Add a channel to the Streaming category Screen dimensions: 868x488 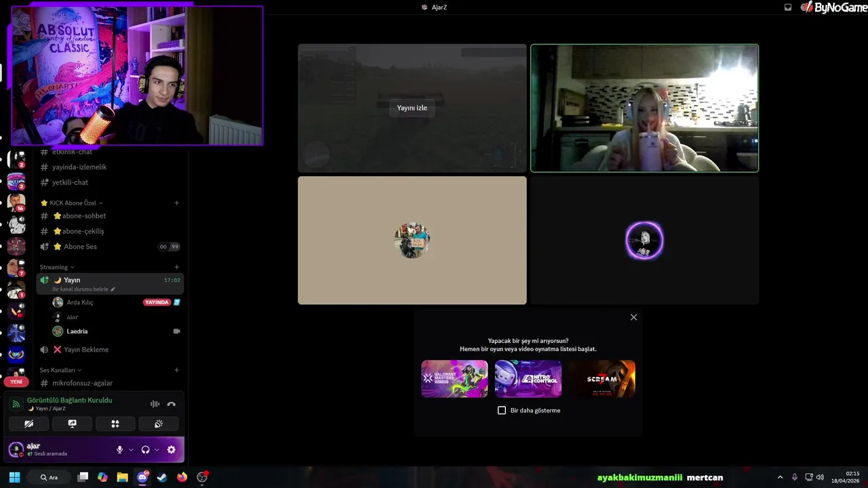(x=176, y=267)
